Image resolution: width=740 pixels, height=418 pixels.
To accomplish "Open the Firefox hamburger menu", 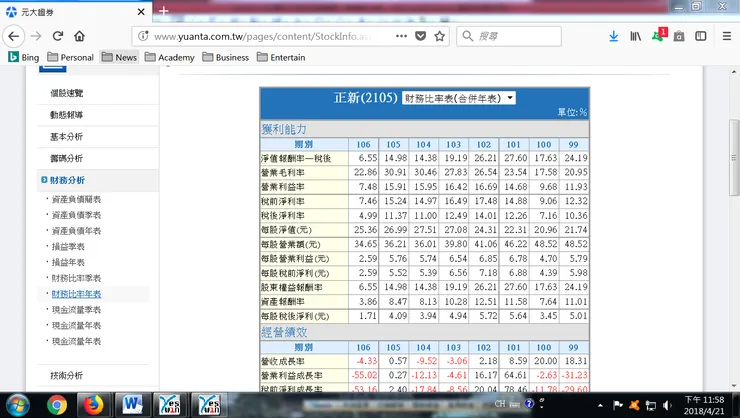I will coord(727,36).
